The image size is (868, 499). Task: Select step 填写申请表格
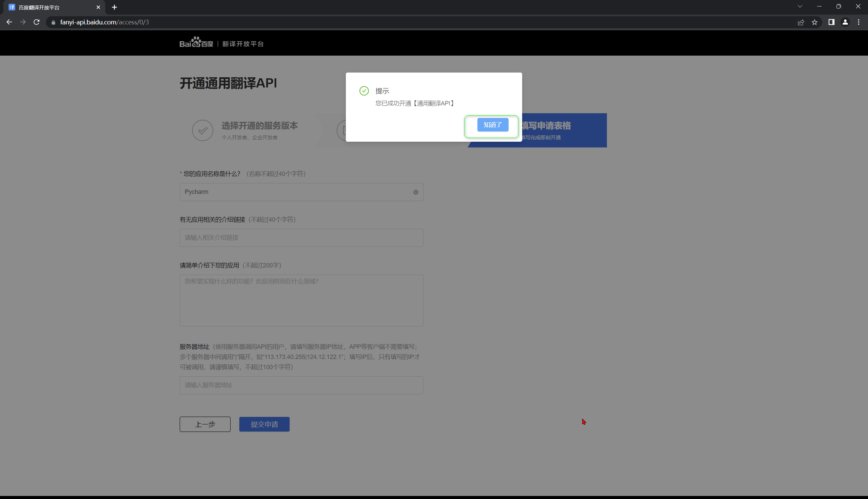point(546,126)
